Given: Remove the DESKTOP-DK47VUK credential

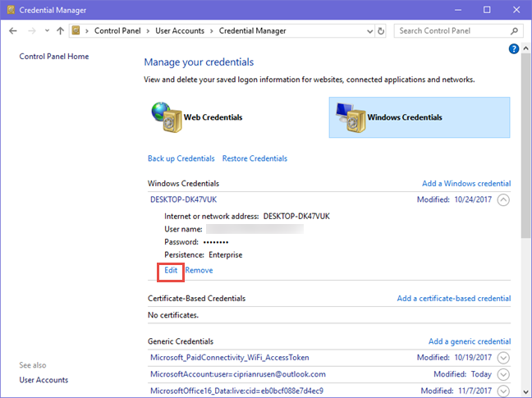Looking at the screenshot, I should pos(199,270).
